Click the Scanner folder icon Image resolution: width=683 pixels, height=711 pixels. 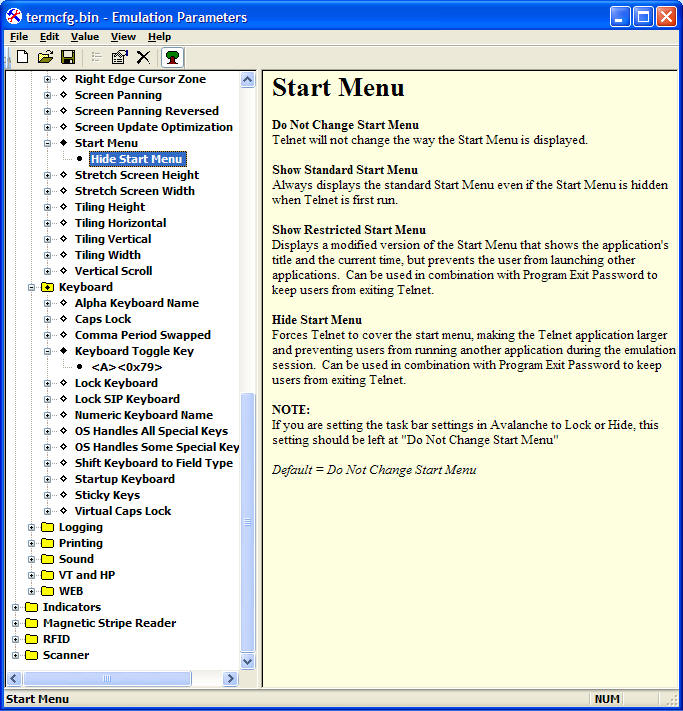(31, 655)
